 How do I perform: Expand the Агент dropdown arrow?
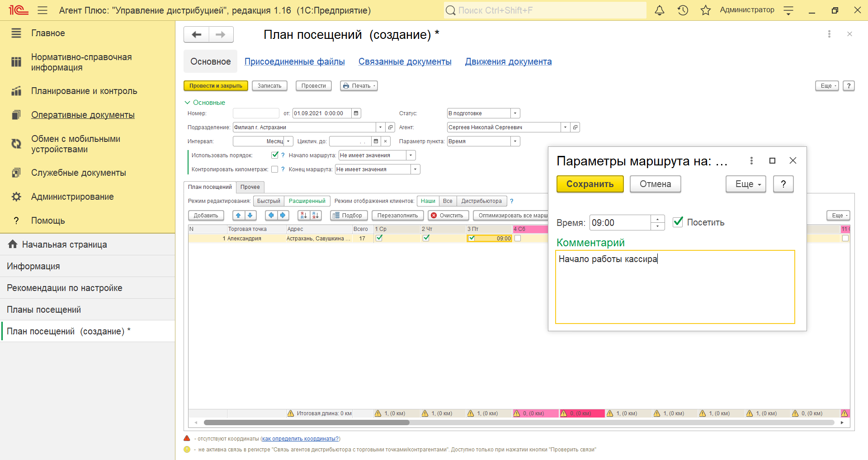click(x=565, y=127)
